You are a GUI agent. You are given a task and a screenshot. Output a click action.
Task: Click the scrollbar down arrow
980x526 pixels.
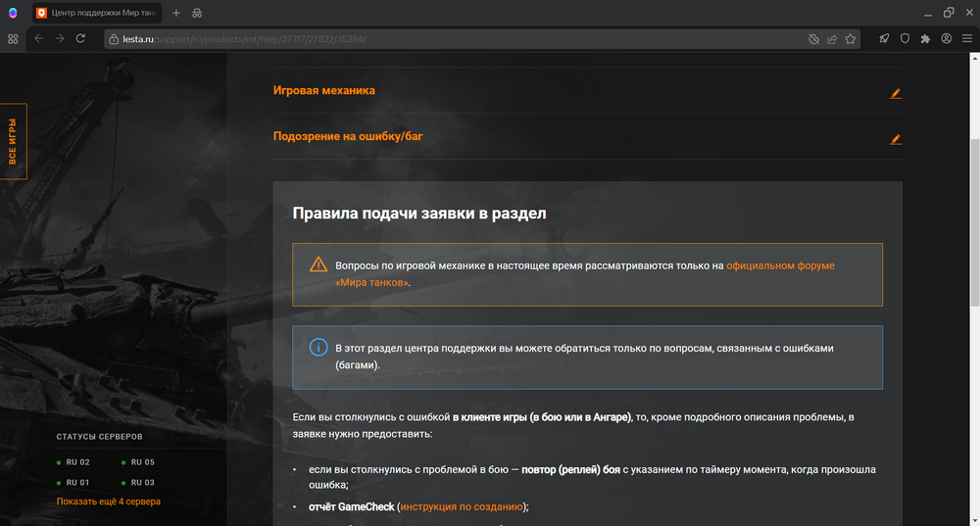point(974,520)
